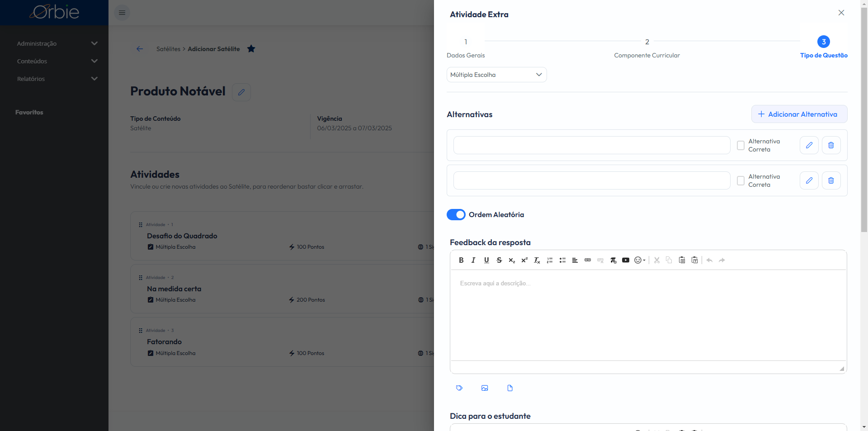Open the text alignment option

pyautogui.click(x=575, y=260)
